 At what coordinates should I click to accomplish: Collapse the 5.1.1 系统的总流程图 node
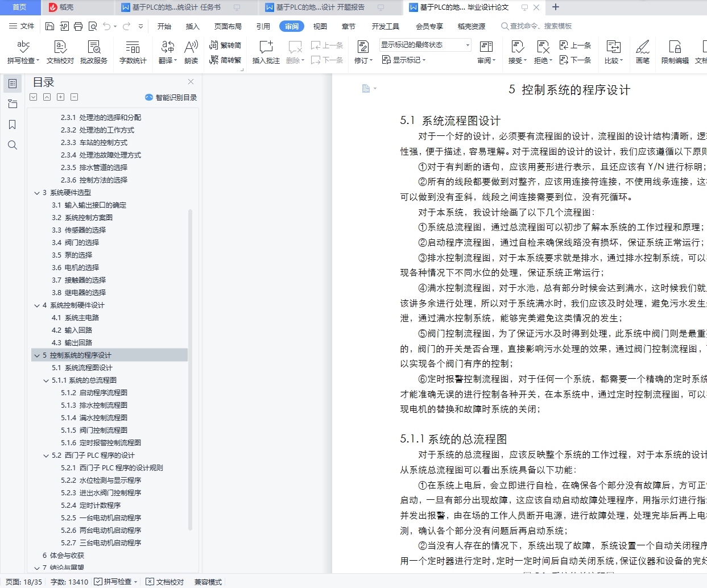click(46, 380)
